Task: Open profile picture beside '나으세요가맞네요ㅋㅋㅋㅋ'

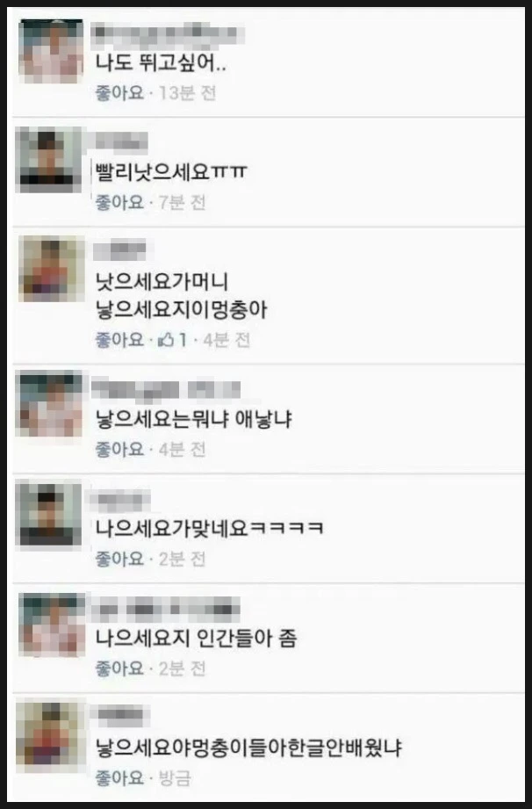Action: [x=48, y=514]
